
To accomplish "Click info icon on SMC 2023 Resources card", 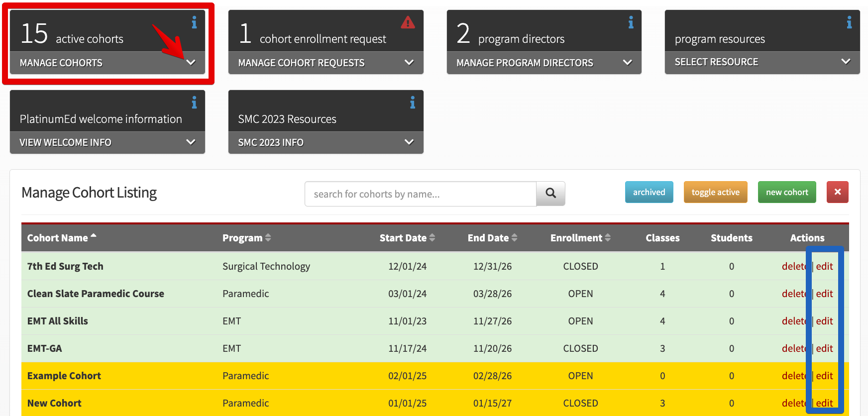I will (412, 103).
